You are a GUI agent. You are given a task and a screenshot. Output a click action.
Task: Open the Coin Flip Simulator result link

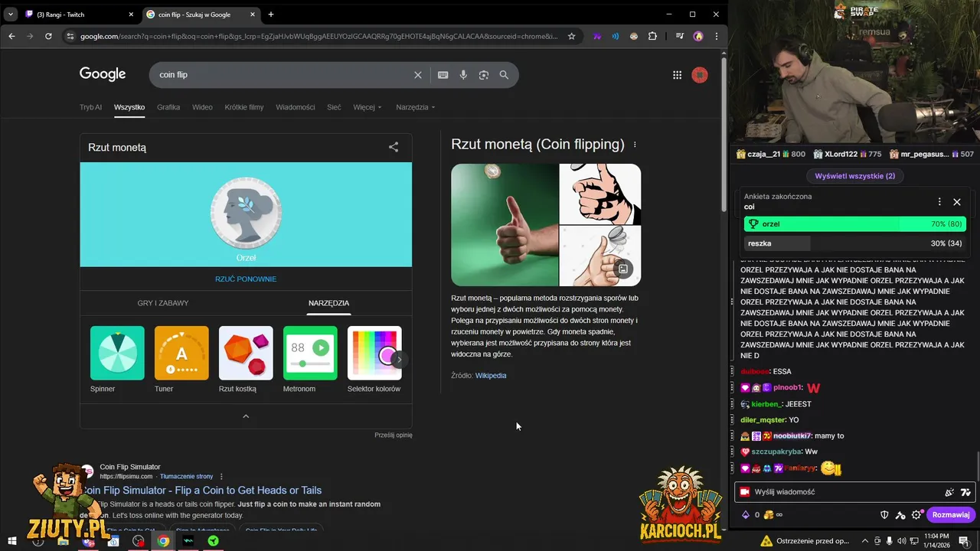[x=202, y=491]
